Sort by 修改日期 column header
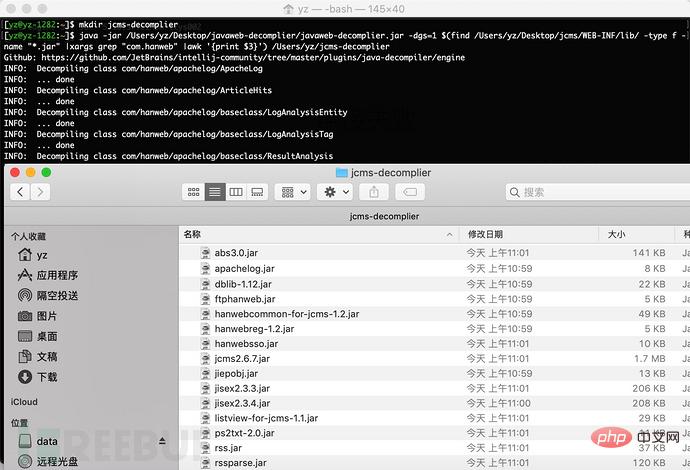The height and width of the screenshot is (470, 690). pos(485,234)
